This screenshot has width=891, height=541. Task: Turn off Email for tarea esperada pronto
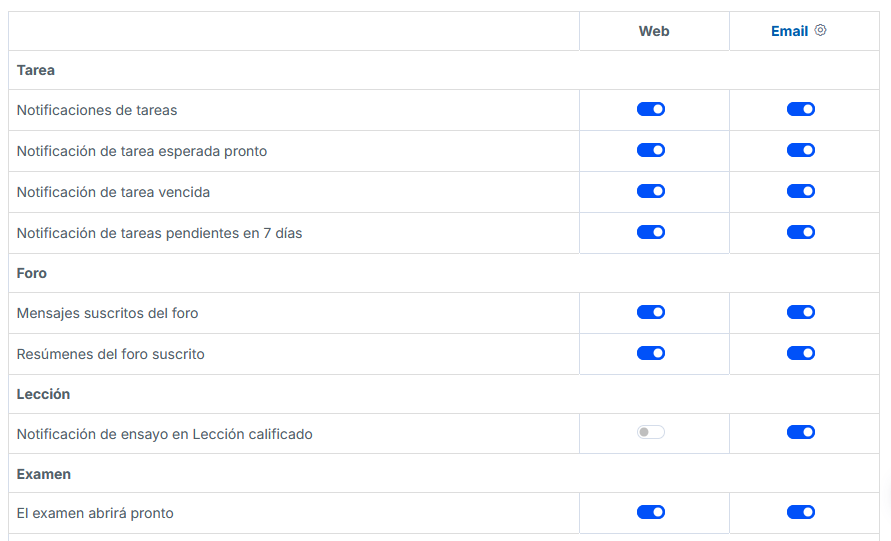[801, 150]
